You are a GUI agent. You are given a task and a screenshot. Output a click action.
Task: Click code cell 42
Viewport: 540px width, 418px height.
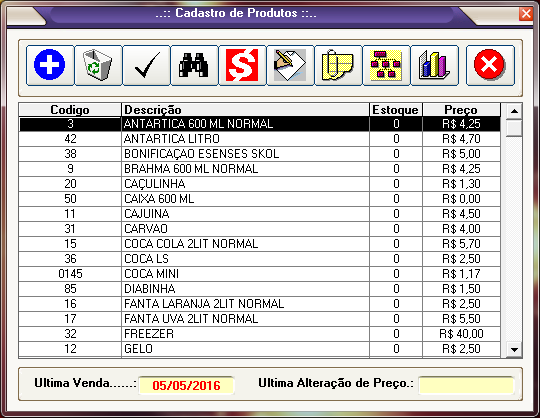click(x=70, y=139)
